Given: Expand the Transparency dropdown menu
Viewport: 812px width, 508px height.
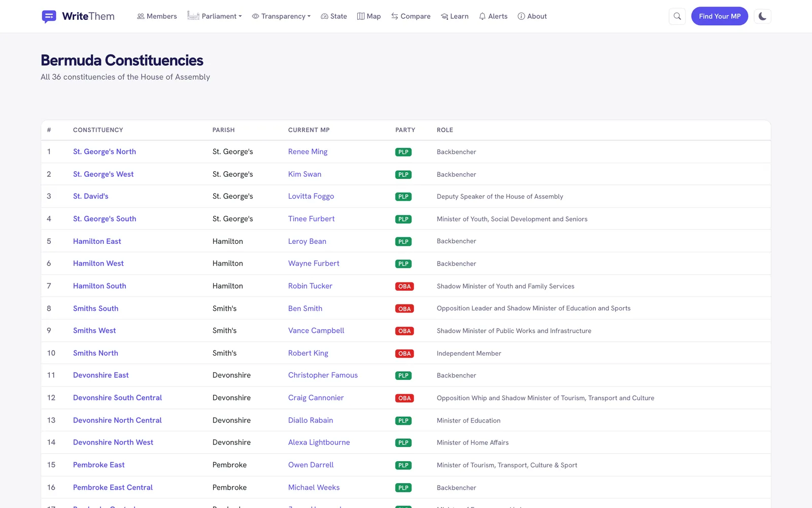Looking at the screenshot, I should [281, 16].
